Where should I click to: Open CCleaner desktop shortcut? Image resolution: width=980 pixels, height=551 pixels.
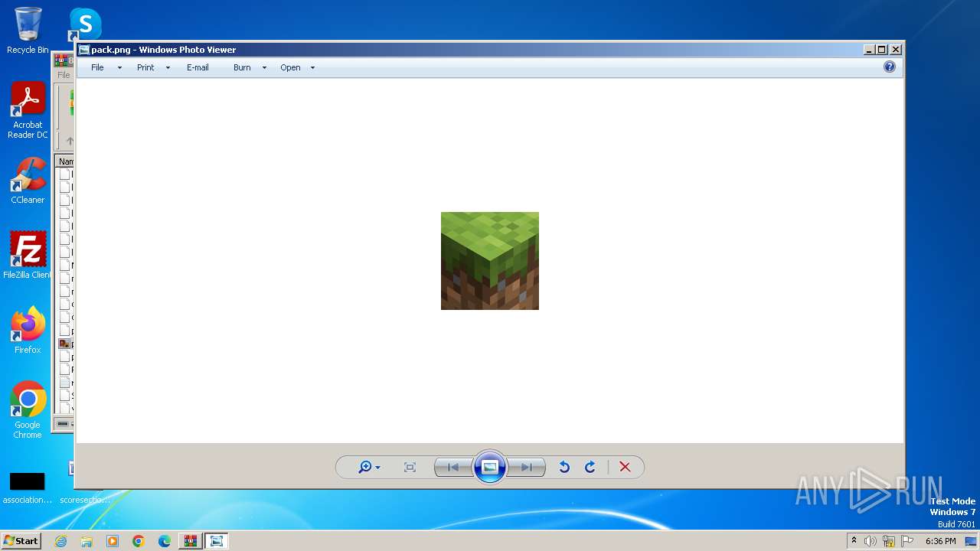tap(28, 181)
